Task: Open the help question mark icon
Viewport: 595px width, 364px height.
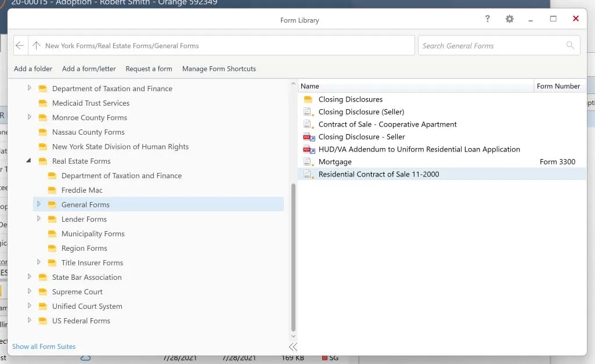Action: coord(488,19)
